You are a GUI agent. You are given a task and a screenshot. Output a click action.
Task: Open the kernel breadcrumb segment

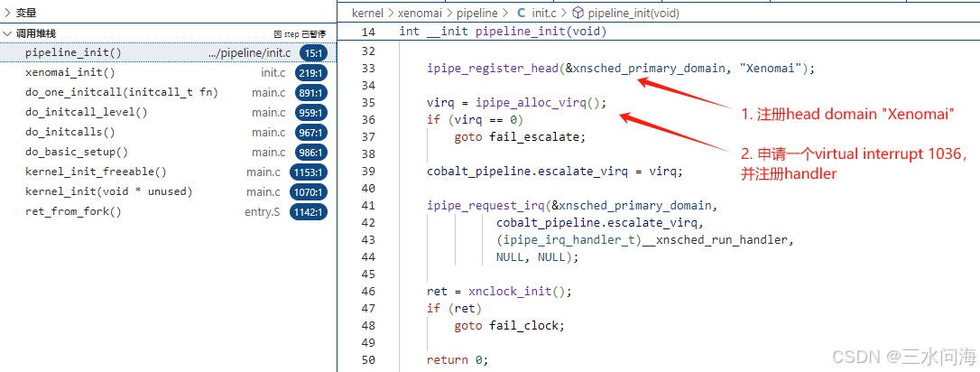pyautogui.click(x=367, y=13)
